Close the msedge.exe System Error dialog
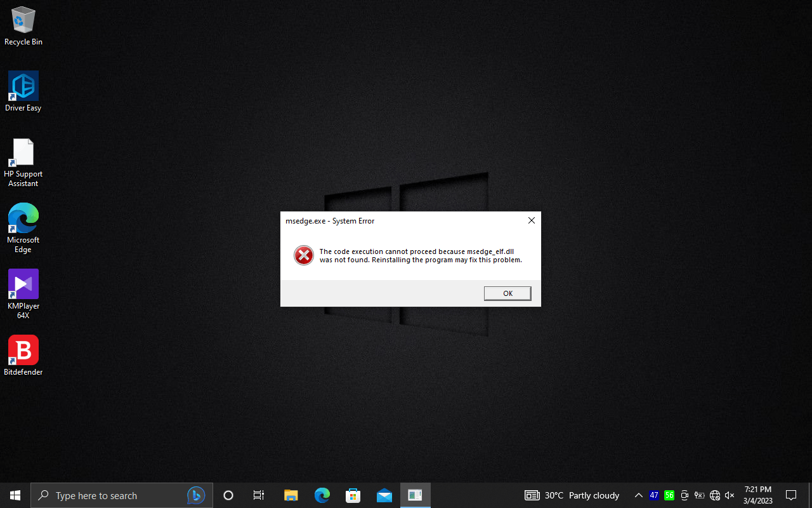812x508 pixels. click(532, 220)
